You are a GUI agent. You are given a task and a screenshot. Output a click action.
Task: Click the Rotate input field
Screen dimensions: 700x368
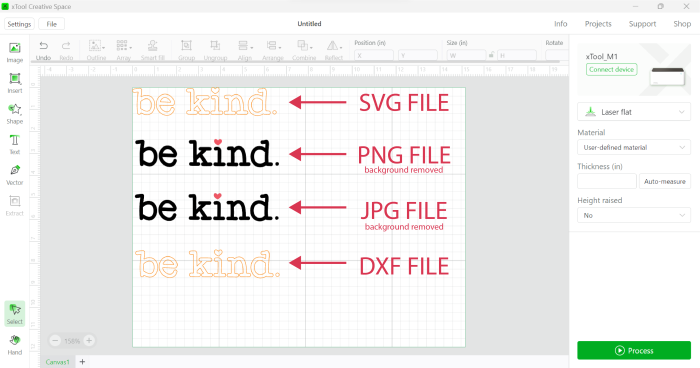tap(557, 55)
